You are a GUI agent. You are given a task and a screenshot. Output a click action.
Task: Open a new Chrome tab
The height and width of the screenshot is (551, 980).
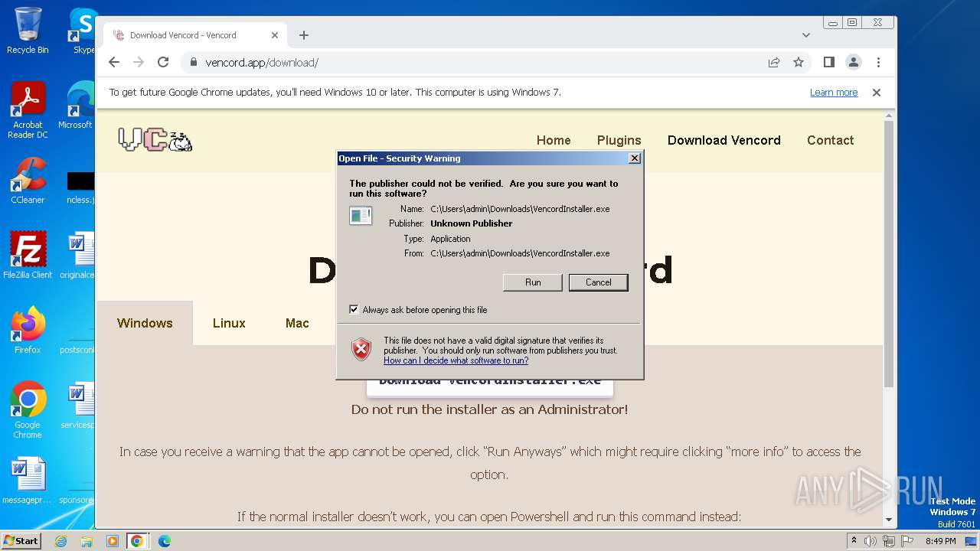click(304, 35)
